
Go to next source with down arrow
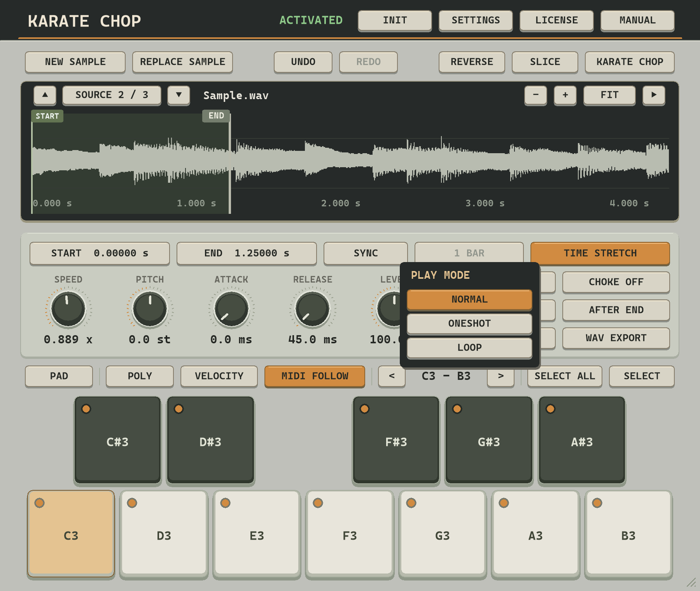click(179, 95)
